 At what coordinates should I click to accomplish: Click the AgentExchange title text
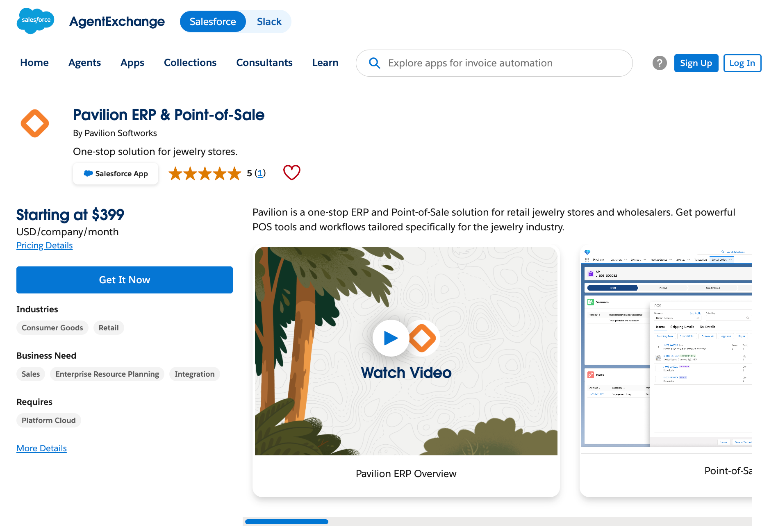pos(117,22)
